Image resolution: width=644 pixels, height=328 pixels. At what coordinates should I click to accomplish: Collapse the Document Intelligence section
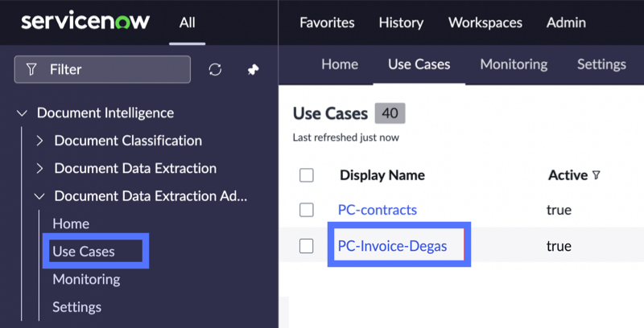tap(22, 113)
